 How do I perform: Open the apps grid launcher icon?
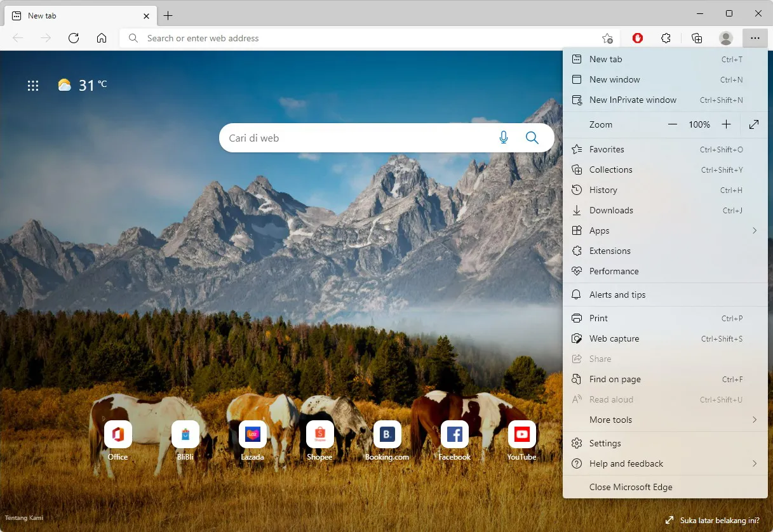point(33,86)
